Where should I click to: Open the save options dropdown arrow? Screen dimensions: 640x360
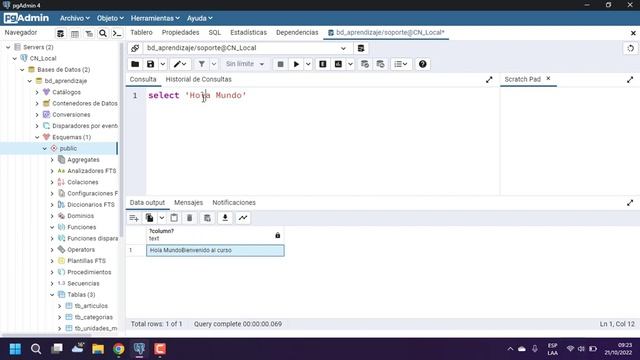pyautogui.click(x=162, y=64)
